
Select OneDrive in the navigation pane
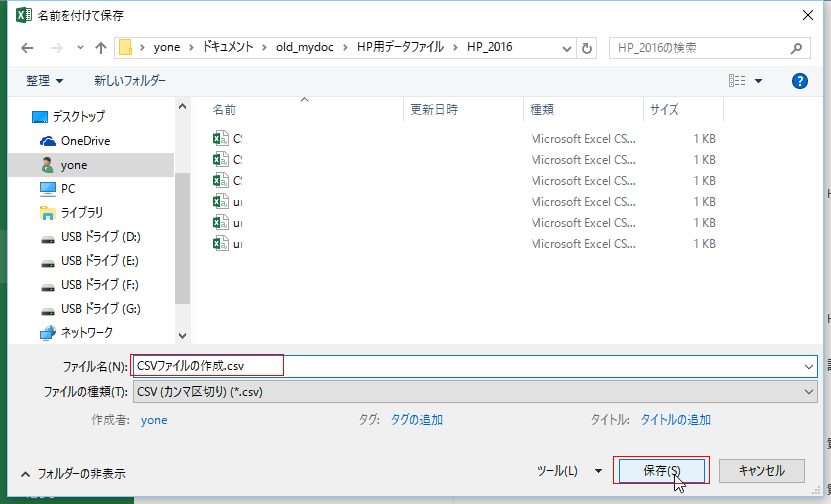click(x=85, y=140)
